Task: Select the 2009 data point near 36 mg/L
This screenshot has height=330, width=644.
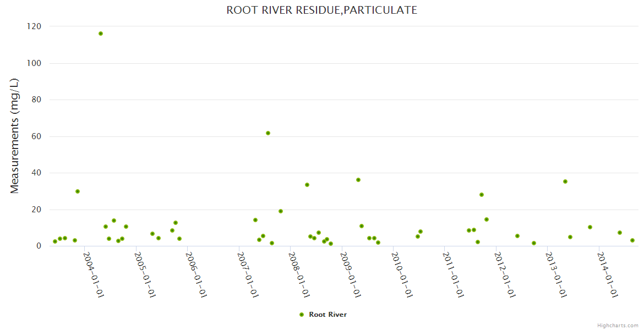Action: coord(358,180)
